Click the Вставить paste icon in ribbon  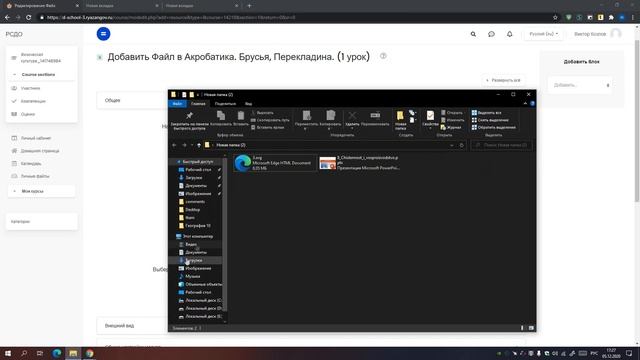point(241,118)
